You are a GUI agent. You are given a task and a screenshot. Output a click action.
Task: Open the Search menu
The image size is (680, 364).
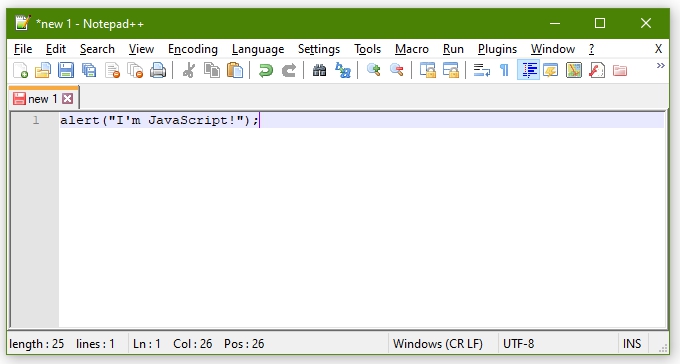97,49
